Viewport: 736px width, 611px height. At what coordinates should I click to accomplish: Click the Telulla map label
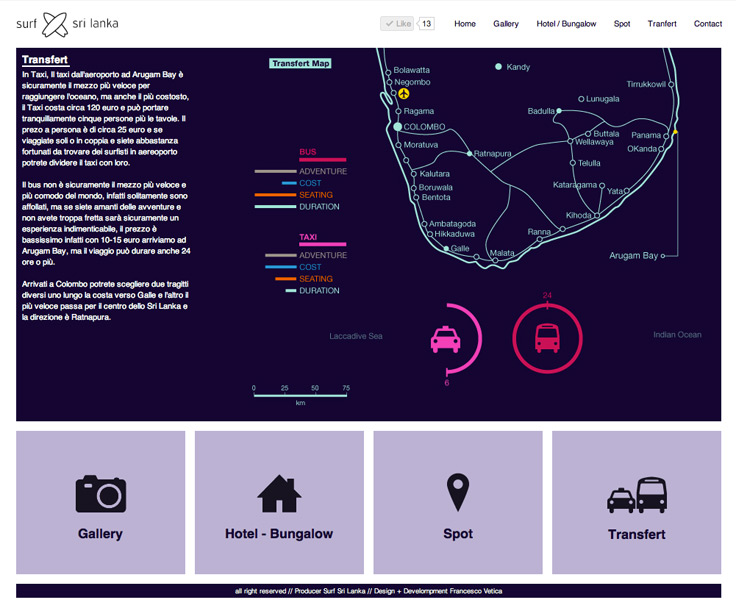(589, 163)
